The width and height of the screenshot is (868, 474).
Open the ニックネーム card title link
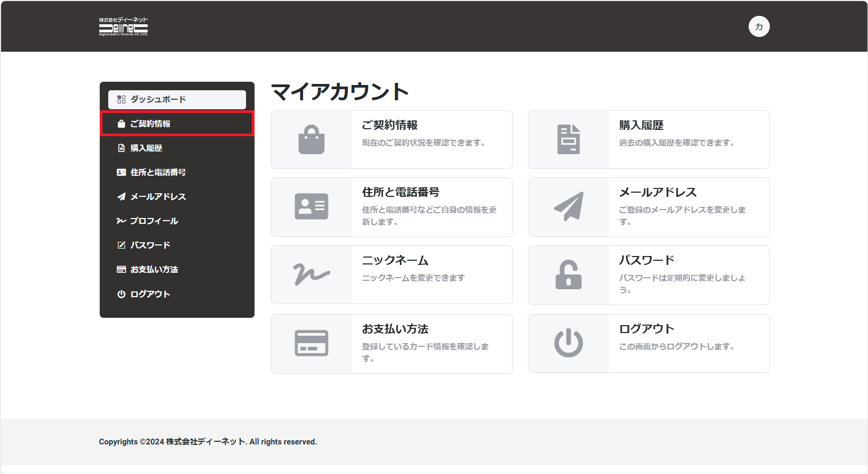(395, 260)
